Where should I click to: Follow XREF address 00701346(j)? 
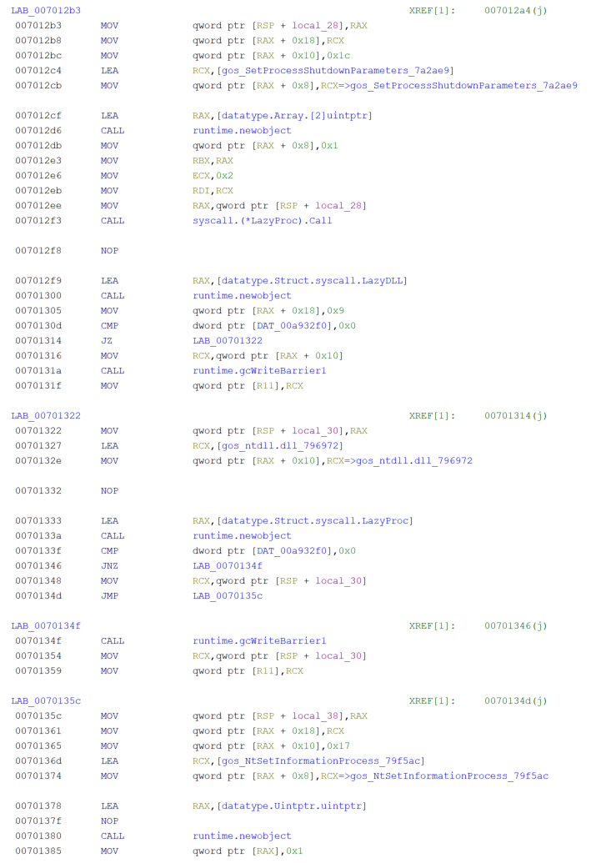515,626
